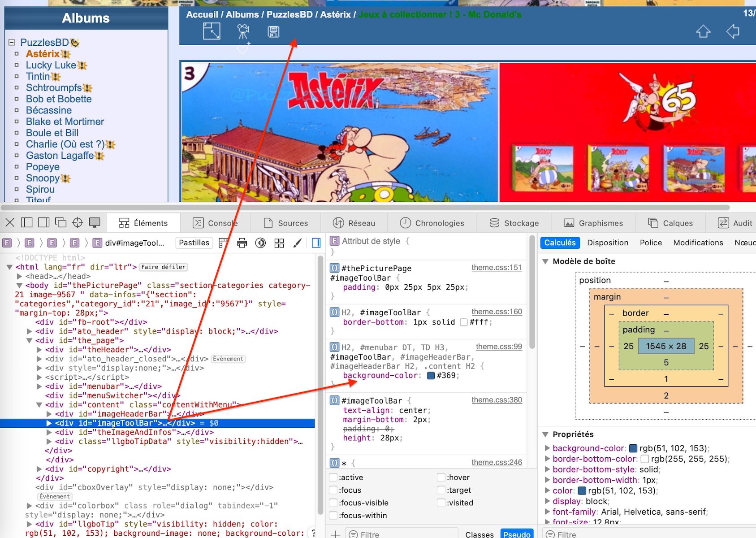
Task: Toggle the details sidebar icon
Action: click(x=316, y=243)
